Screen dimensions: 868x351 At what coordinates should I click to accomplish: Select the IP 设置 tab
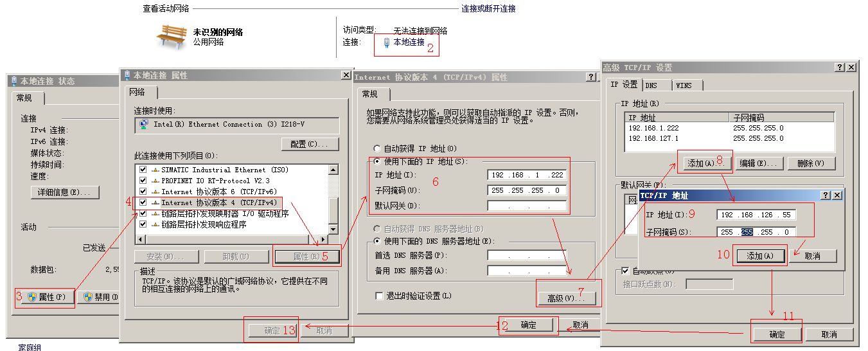624,84
